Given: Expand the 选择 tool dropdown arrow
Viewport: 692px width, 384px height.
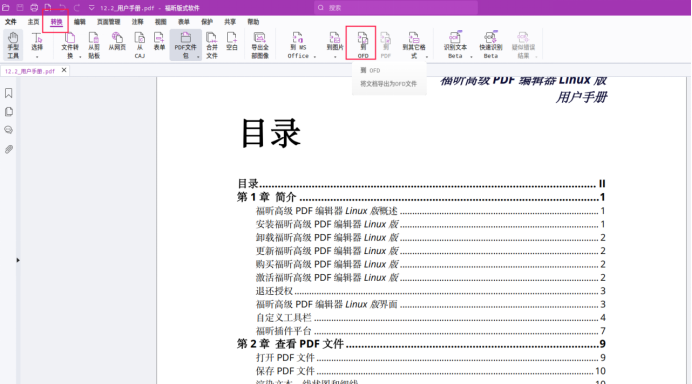Looking at the screenshot, I should click(37, 56).
